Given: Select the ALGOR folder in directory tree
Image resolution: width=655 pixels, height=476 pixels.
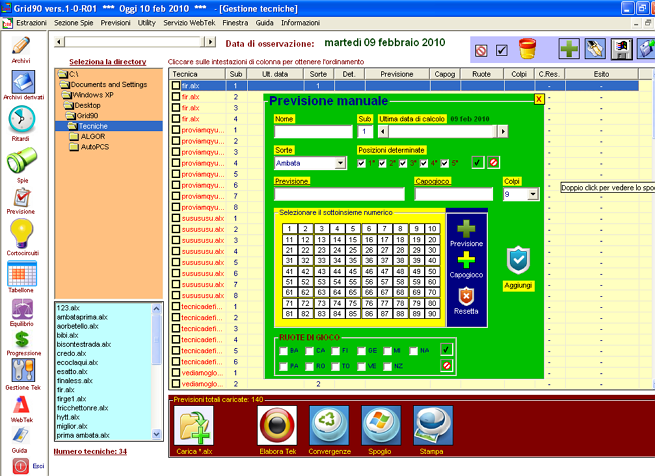Looking at the screenshot, I should tap(93, 137).
